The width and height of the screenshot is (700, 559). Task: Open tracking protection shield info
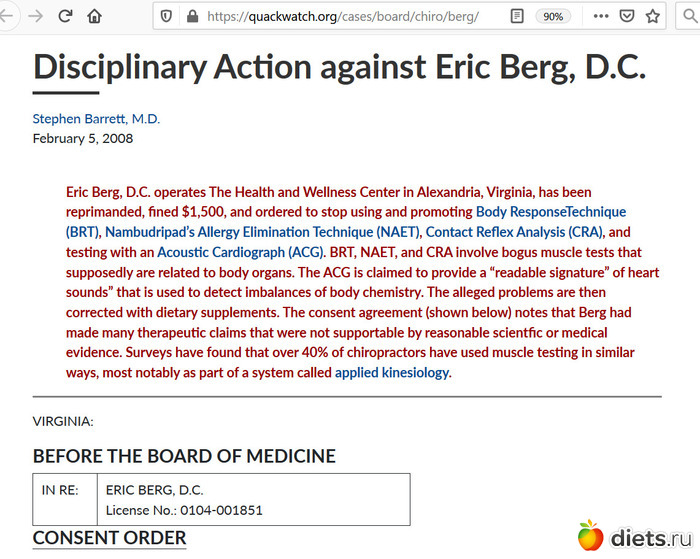click(167, 16)
